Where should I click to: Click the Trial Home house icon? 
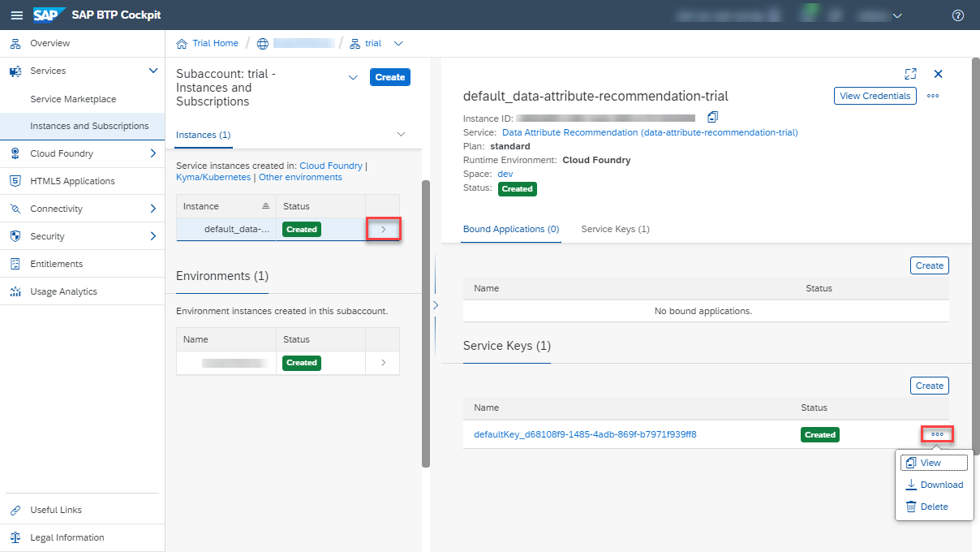[x=183, y=43]
